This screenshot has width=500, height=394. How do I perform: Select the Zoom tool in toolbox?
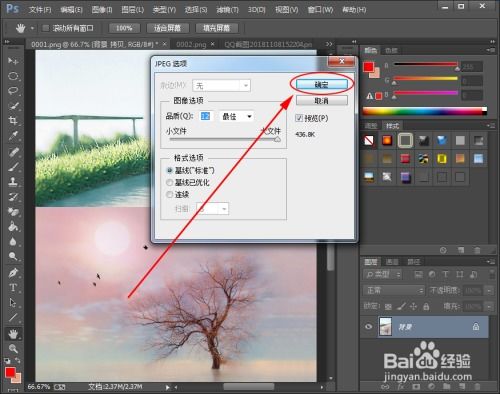pos(13,349)
